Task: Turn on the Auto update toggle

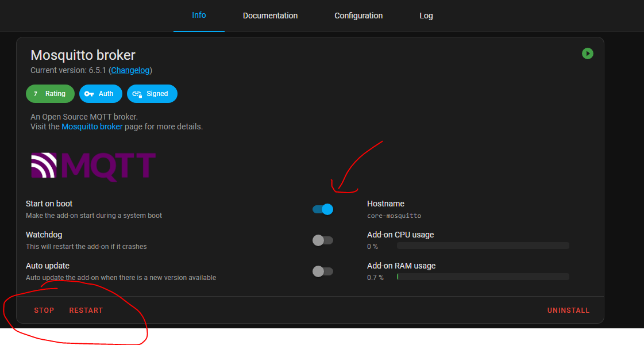Action: pos(323,271)
